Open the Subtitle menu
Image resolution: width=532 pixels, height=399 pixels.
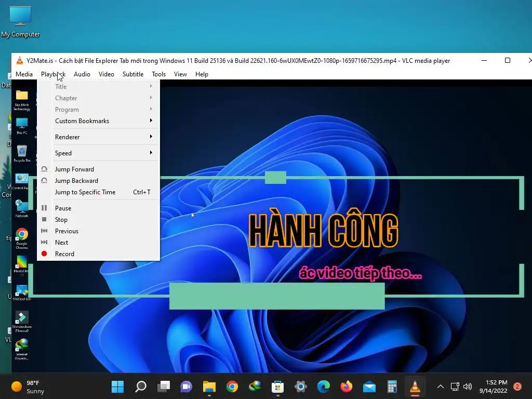click(x=133, y=74)
